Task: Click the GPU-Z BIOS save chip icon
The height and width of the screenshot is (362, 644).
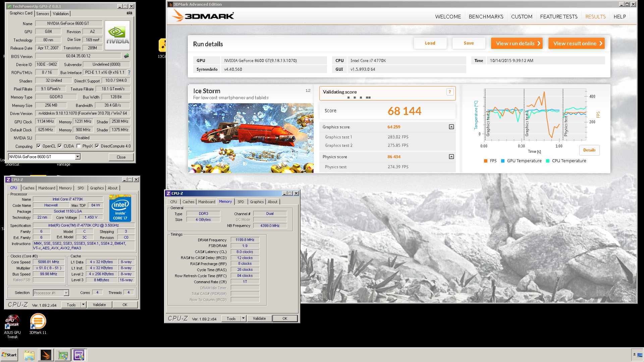Action: point(126,56)
